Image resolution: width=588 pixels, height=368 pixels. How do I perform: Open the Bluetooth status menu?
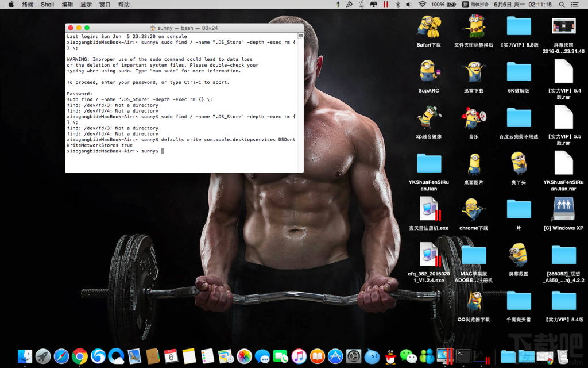(398, 5)
